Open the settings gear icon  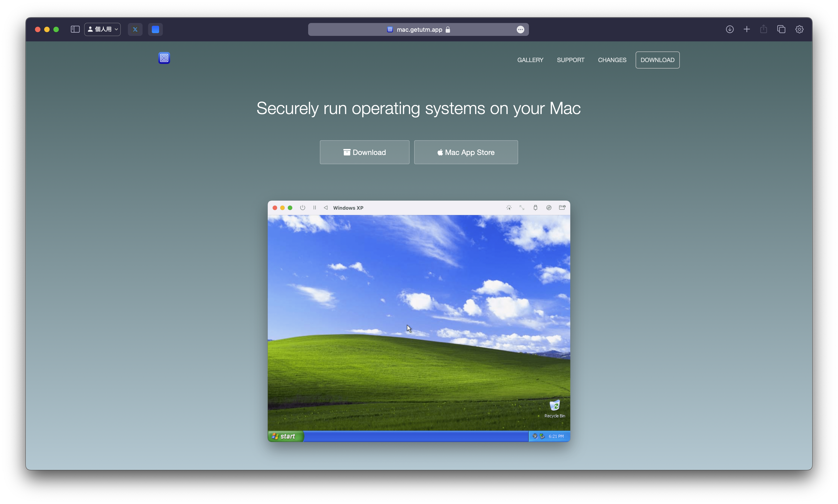click(799, 30)
